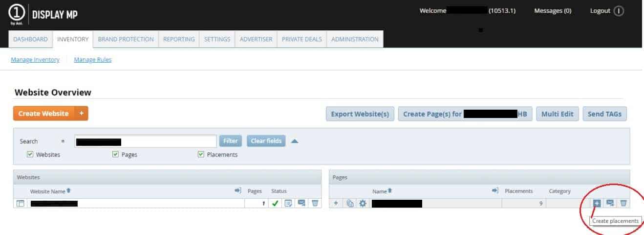This screenshot has width=644, height=235.
Task: Switch to the Brand Protection tab
Action: (x=126, y=39)
